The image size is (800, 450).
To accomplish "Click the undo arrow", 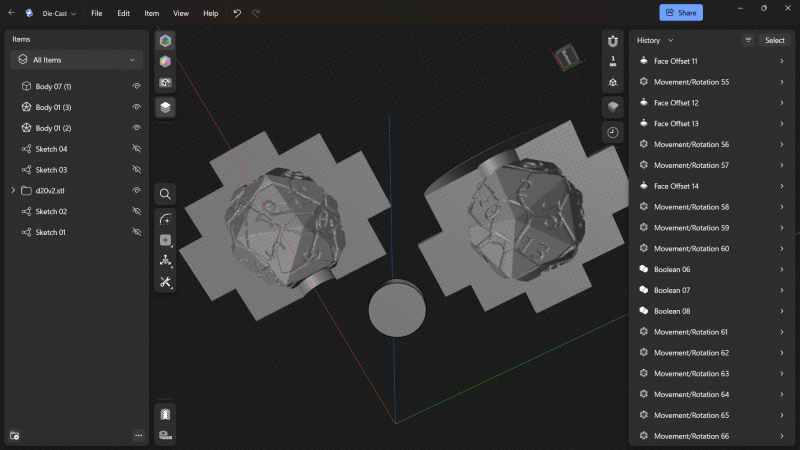I will tap(237, 13).
